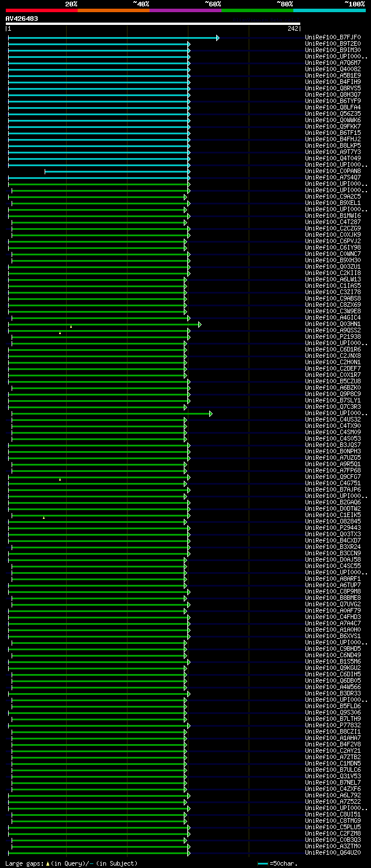Select the UniRef100_C6D1R6 entry
The image size is (371, 868).
pyautogui.click(x=333, y=350)
